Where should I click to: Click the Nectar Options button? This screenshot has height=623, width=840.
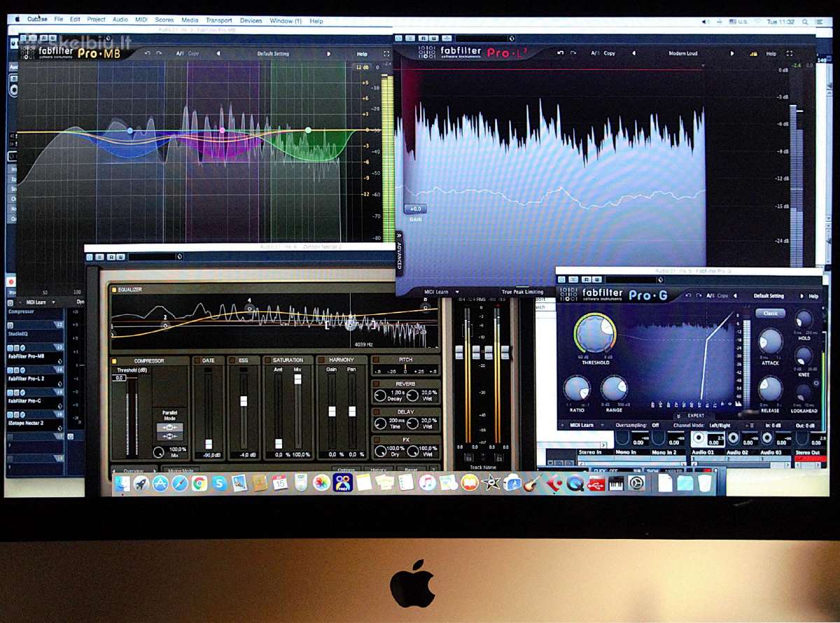pyautogui.click(x=347, y=470)
